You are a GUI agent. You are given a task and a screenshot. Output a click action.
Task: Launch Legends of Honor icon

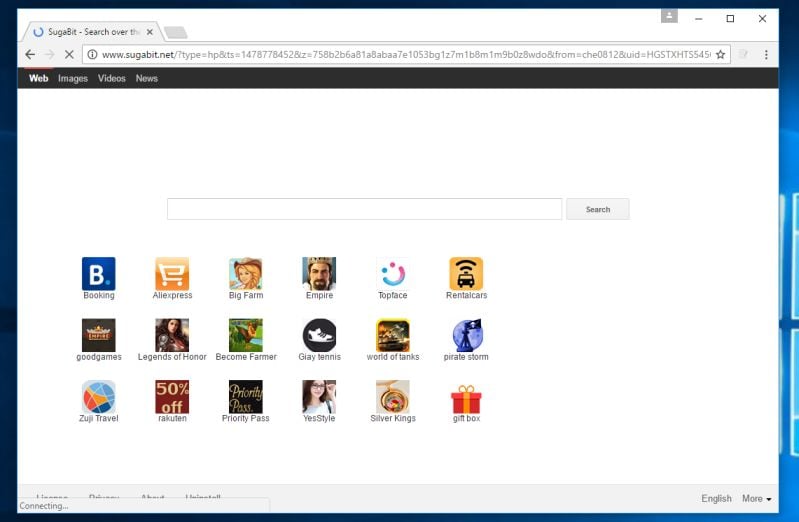pos(172,335)
